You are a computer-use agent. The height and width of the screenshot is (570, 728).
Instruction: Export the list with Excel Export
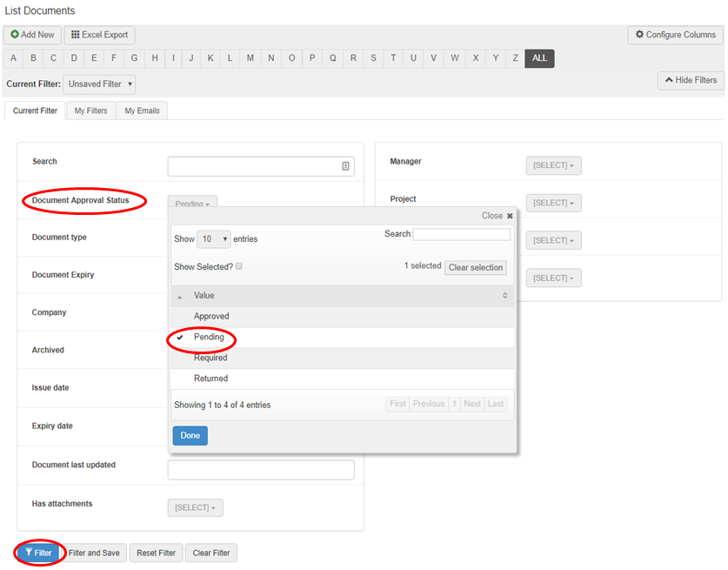tap(99, 35)
